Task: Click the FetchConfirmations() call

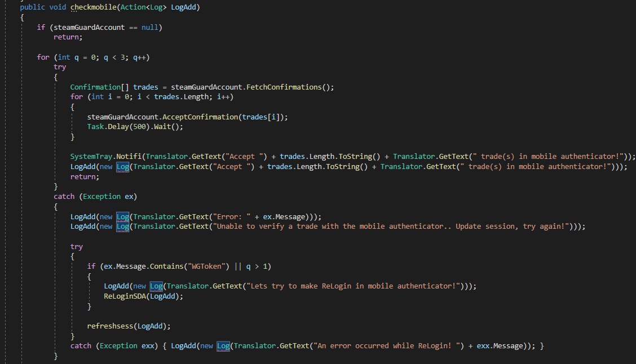Action: [x=290, y=87]
